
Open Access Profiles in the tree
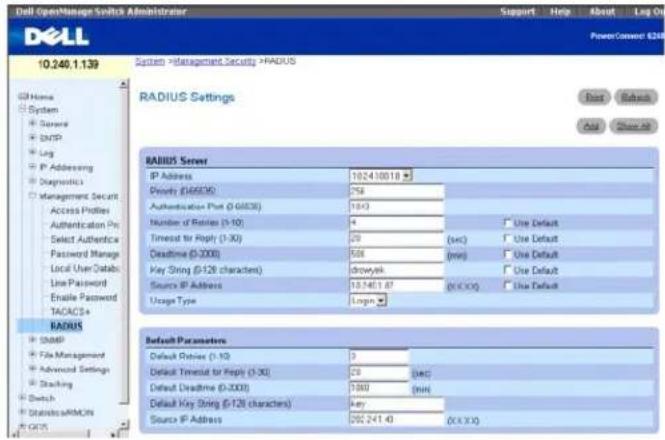point(80,210)
